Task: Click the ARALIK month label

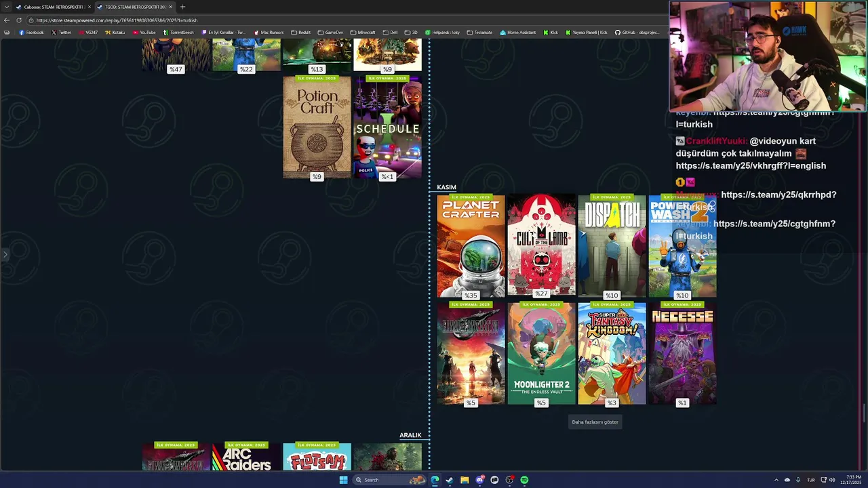Action: click(410, 435)
